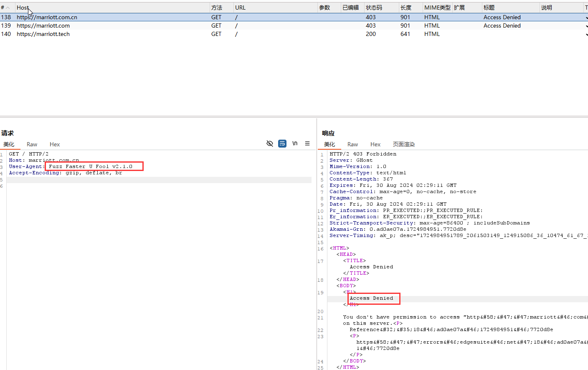Click Access Denied title in row 139
This screenshot has height=370, width=588.
(x=502, y=26)
